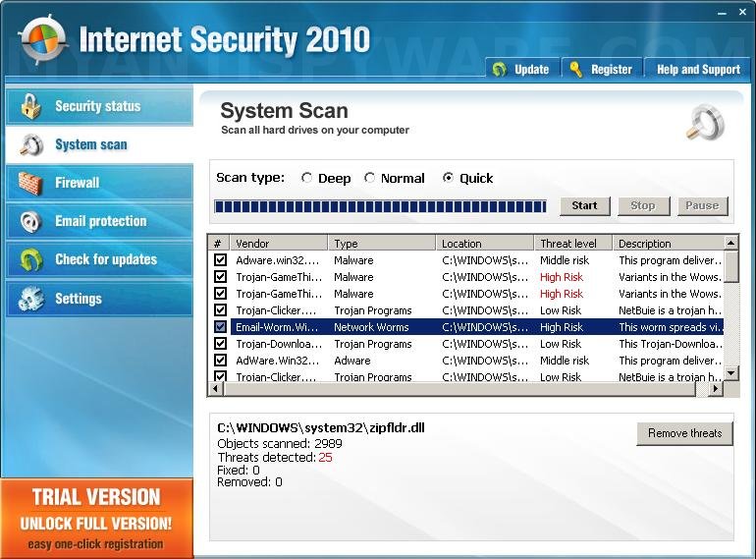Click the horizontal scroll right arrow
Viewport: 756px width, 559px height.
(x=716, y=388)
